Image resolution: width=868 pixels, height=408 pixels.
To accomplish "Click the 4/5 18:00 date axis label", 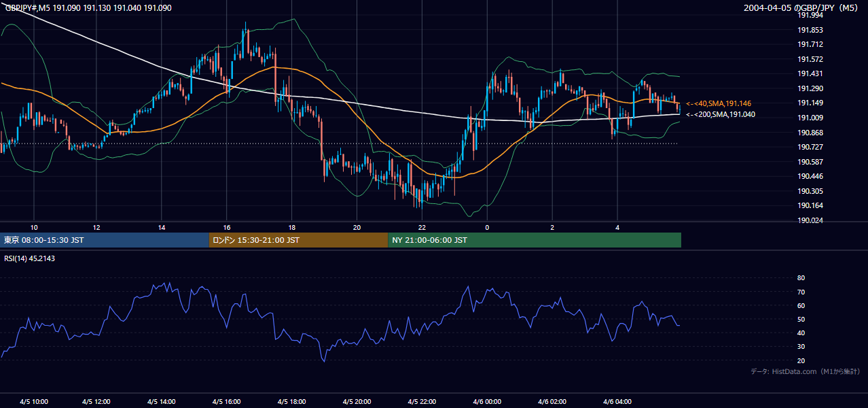I will pos(292,402).
